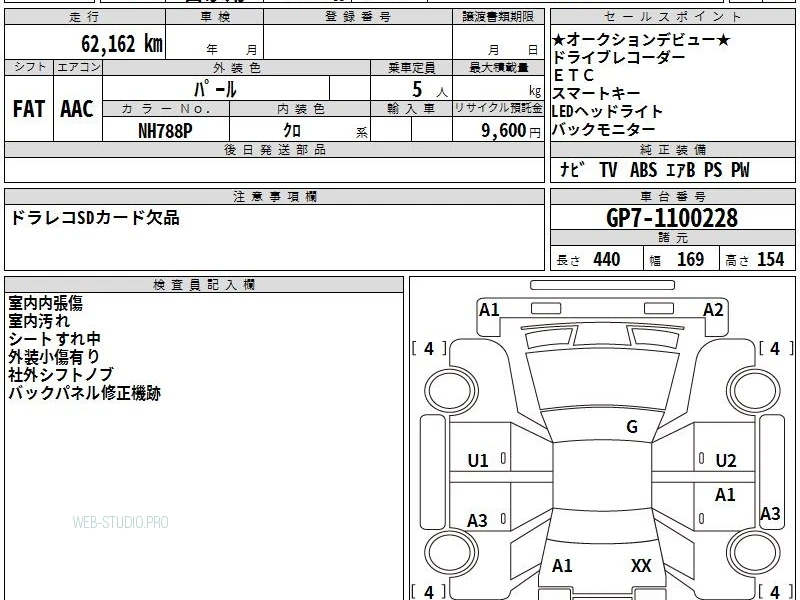This screenshot has width=800, height=600.
Task: Click the セールスポイント header
Action: pos(672,17)
